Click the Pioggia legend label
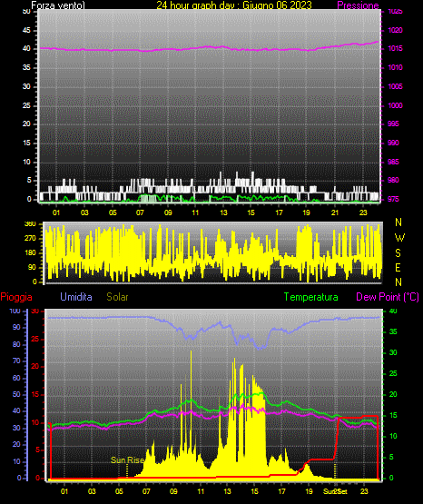 [x=16, y=297]
